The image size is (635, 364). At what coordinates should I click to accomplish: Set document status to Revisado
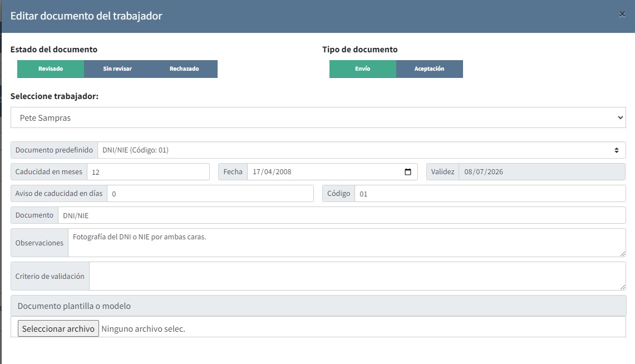51,69
